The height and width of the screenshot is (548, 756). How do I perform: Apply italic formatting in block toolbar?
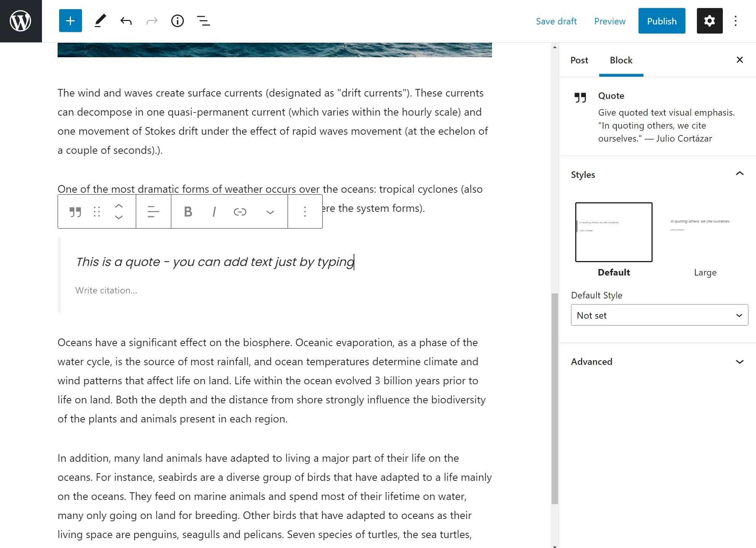(214, 211)
